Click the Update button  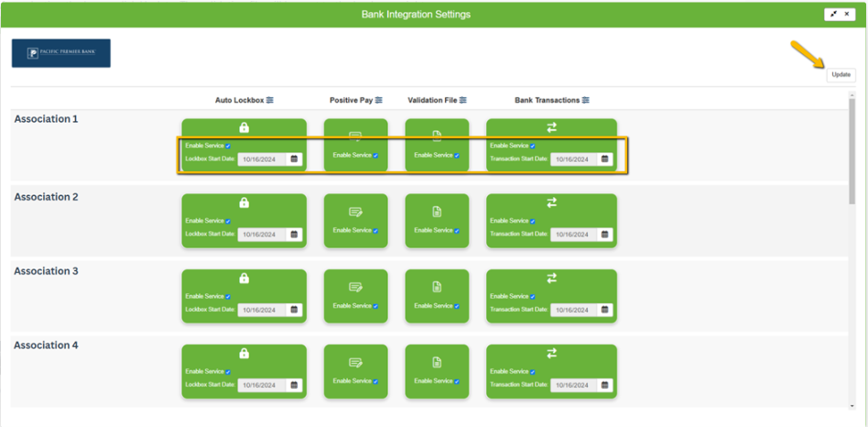click(x=841, y=75)
